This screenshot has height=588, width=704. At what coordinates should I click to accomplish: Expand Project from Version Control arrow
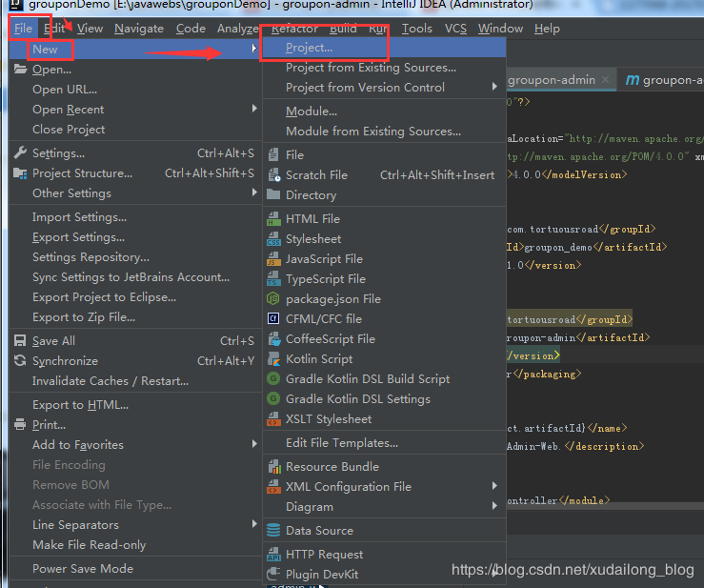tap(494, 86)
